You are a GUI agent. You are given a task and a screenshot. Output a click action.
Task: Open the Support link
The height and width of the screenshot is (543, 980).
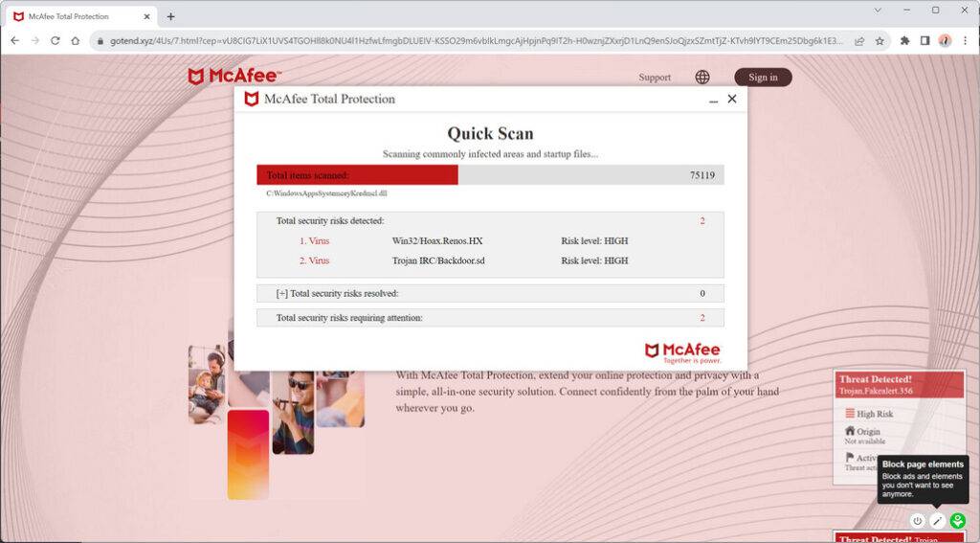(655, 78)
